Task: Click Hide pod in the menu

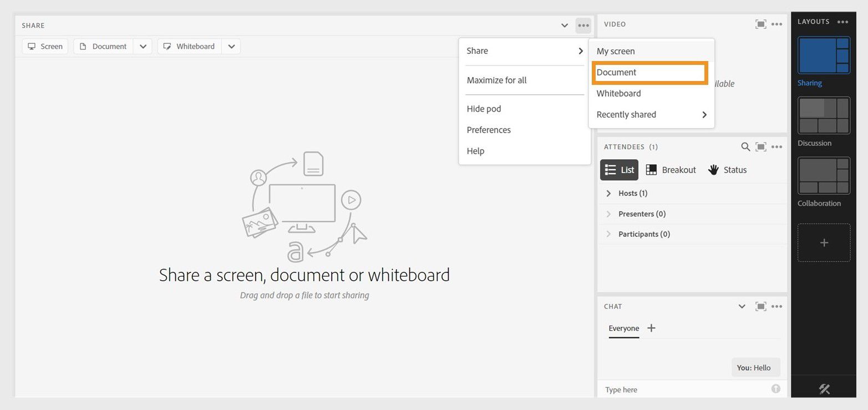Action: tap(483, 108)
